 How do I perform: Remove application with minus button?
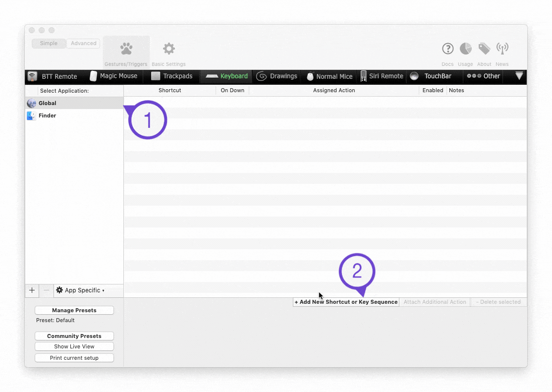[x=46, y=290]
